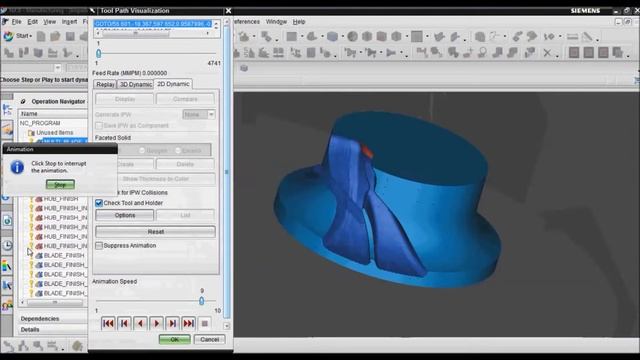Open dropdown arrow beside blue shaded cube icon

(x=342, y=37)
